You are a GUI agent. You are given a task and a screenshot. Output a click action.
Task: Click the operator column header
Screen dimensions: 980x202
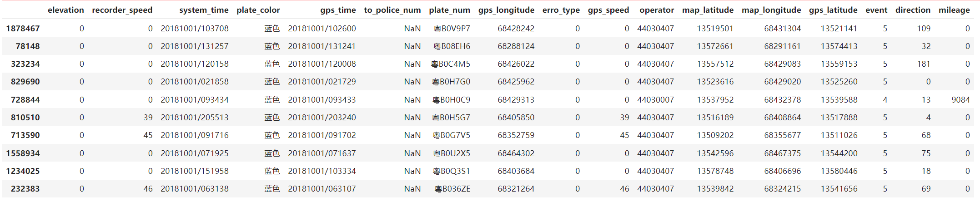click(656, 10)
